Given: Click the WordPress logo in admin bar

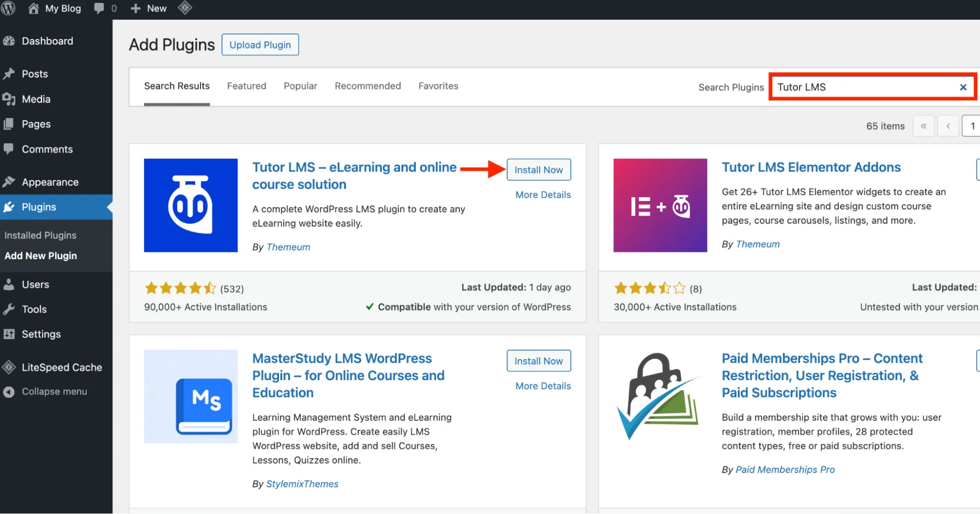Looking at the screenshot, I should tap(8, 8).
